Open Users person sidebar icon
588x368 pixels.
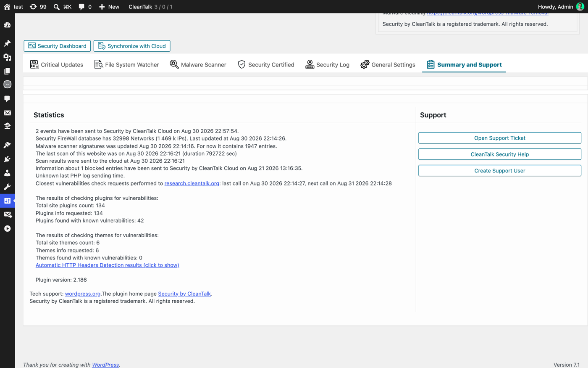coord(7,173)
